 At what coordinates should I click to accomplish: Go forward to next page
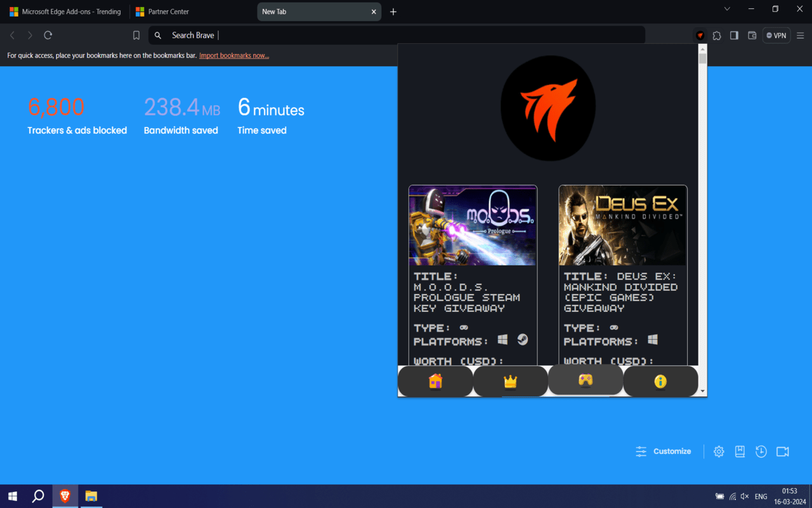[x=29, y=36]
